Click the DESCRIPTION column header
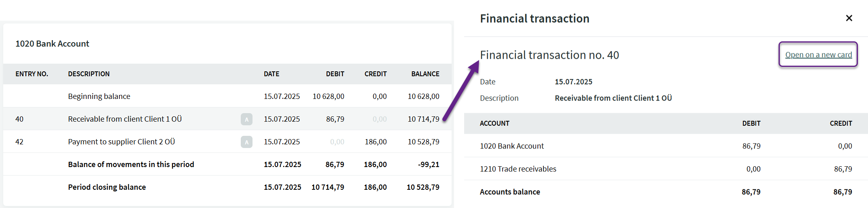 (x=89, y=74)
